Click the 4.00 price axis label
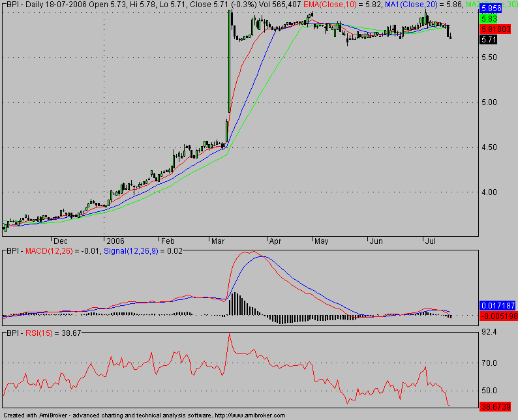Viewport: 518px width, 420px height. point(489,192)
